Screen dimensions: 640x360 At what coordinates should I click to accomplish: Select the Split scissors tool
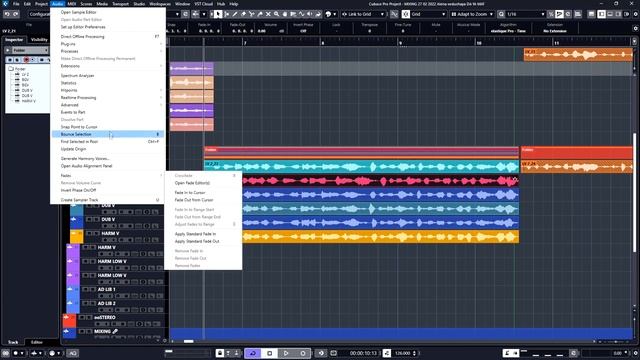click(251, 14)
